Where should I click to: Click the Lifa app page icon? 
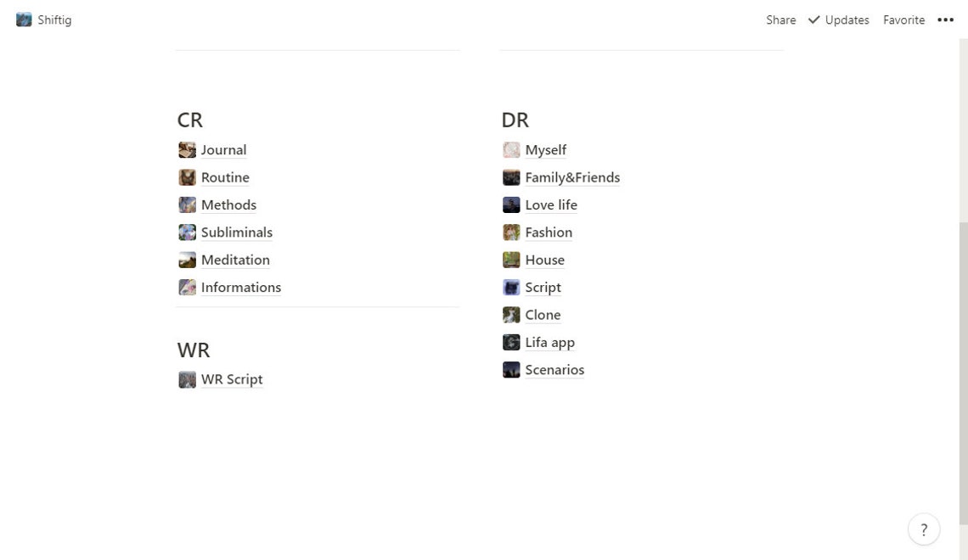coord(511,342)
